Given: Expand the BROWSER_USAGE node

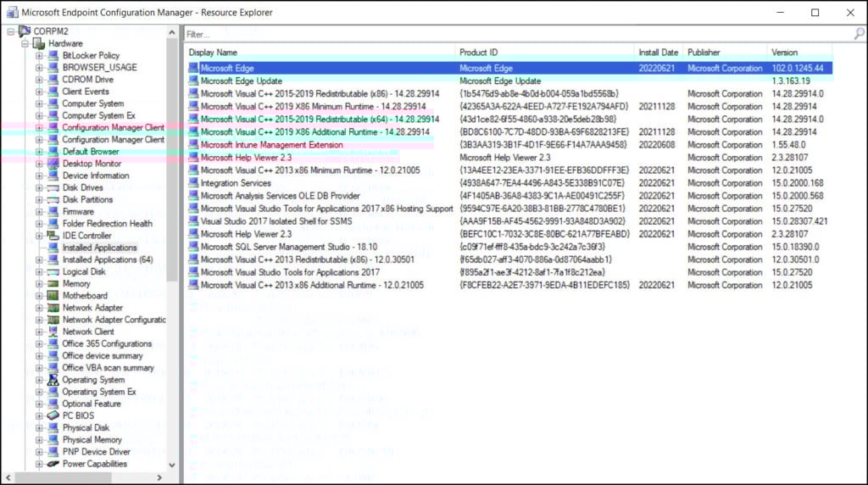Looking at the screenshot, I should coord(39,68).
